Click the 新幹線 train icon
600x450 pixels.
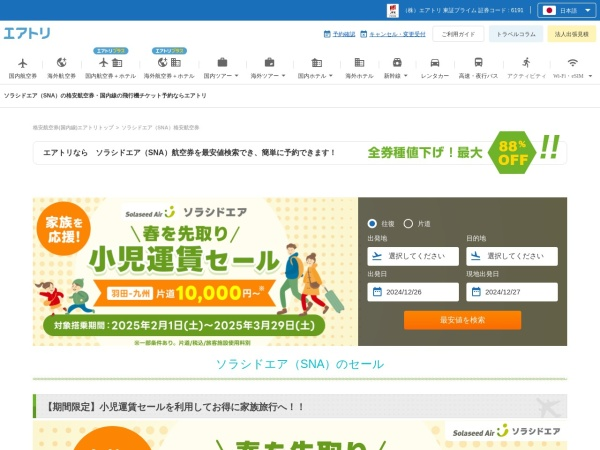tap(397, 62)
